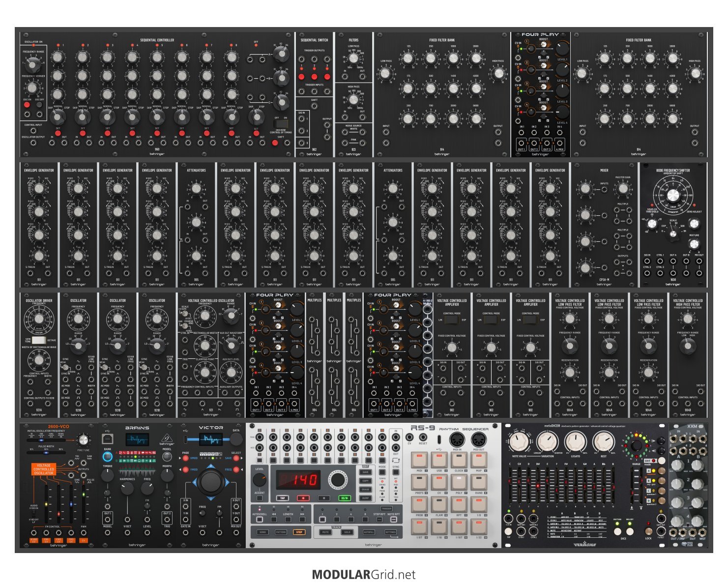Click the HARMONICS knob on Brains

127,488
